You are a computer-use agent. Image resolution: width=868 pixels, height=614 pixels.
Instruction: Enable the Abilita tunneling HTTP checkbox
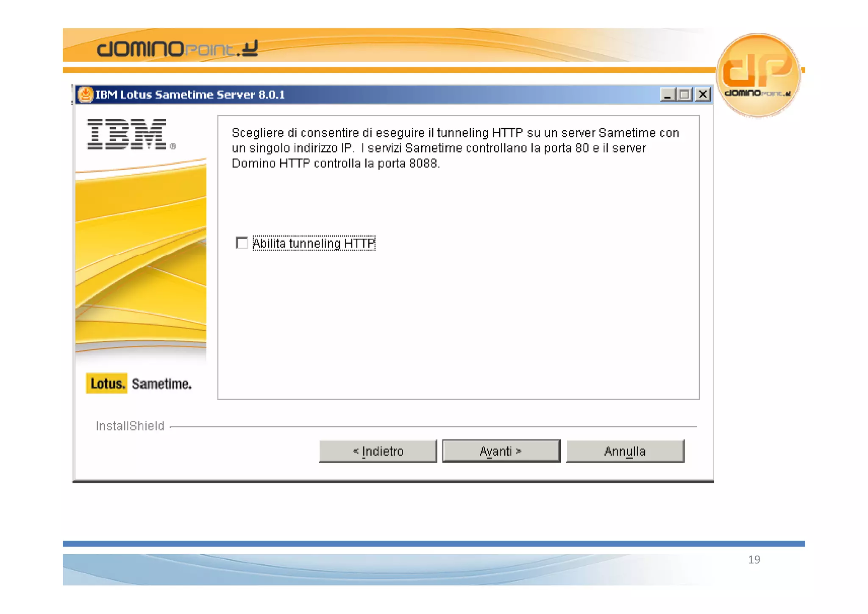242,243
